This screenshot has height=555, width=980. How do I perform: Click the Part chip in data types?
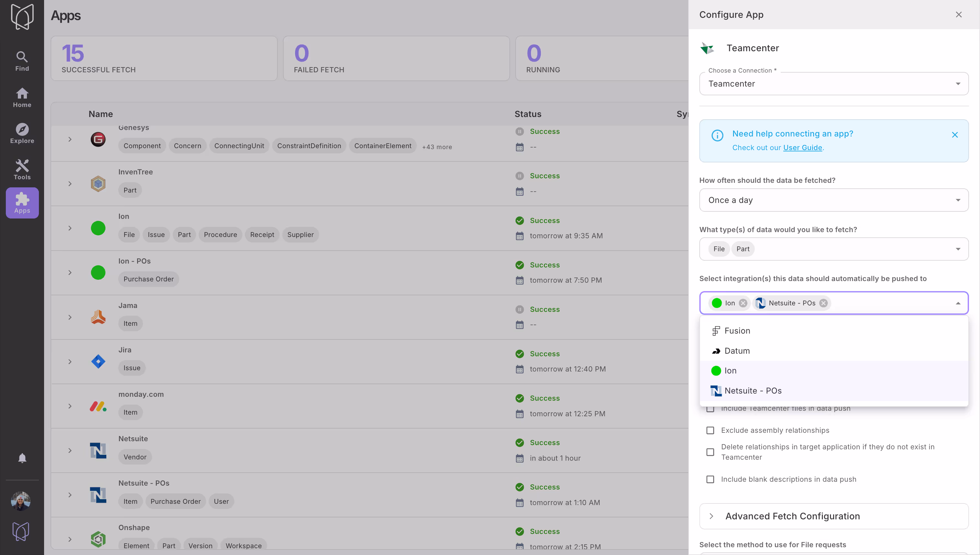(x=743, y=249)
